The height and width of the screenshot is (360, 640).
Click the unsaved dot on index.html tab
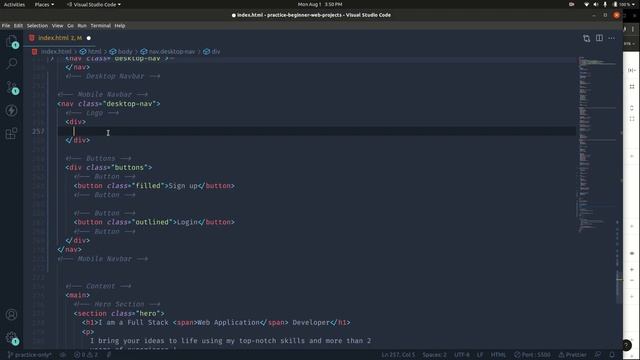coord(89,38)
